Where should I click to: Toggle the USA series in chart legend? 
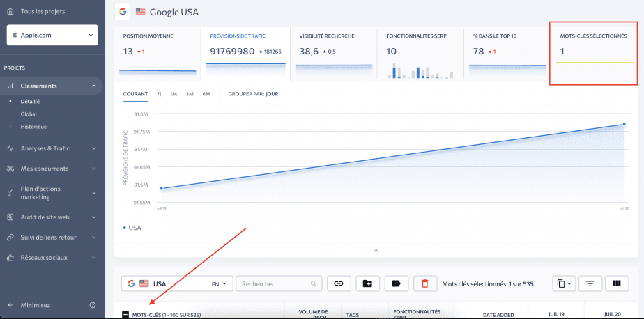(x=132, y=228)
